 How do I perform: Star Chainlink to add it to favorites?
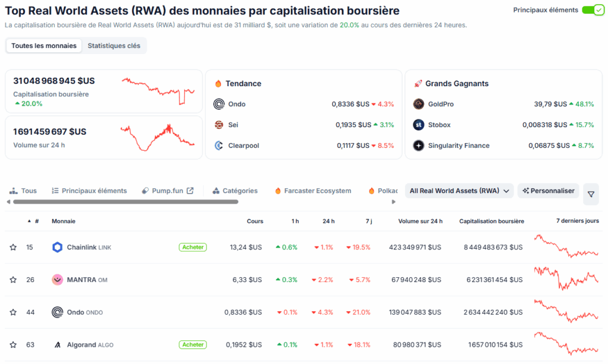click(x=13, y=247)
